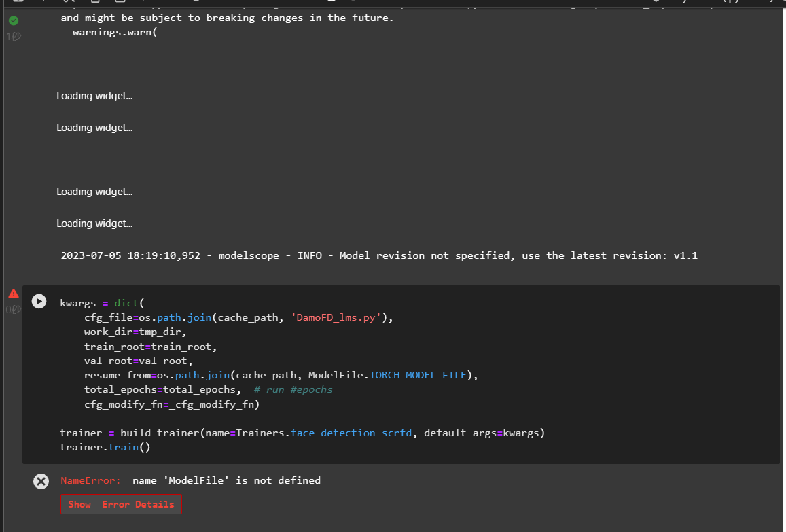Click the 'cfg_modify_fn=_cfg_modify_fn)' code line
The width and height of the screenshot is (786, 532).
pyautogui.click(x=172, y=404)
